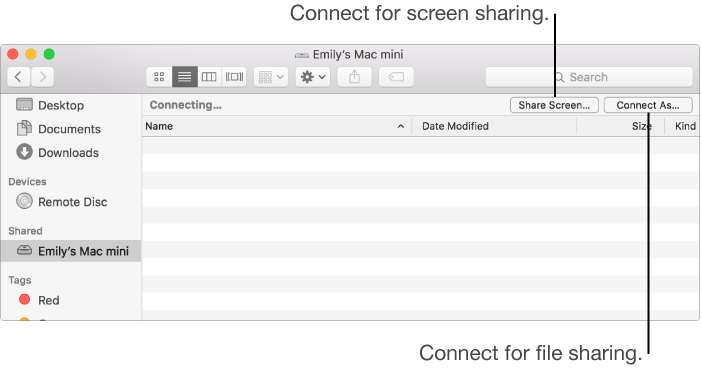Sort by the Name column header
The image size is (702, 372).
[276, 126]
